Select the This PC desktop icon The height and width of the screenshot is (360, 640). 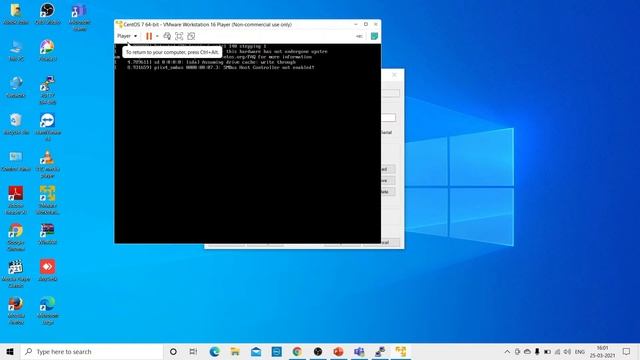(x=16, y=51)
